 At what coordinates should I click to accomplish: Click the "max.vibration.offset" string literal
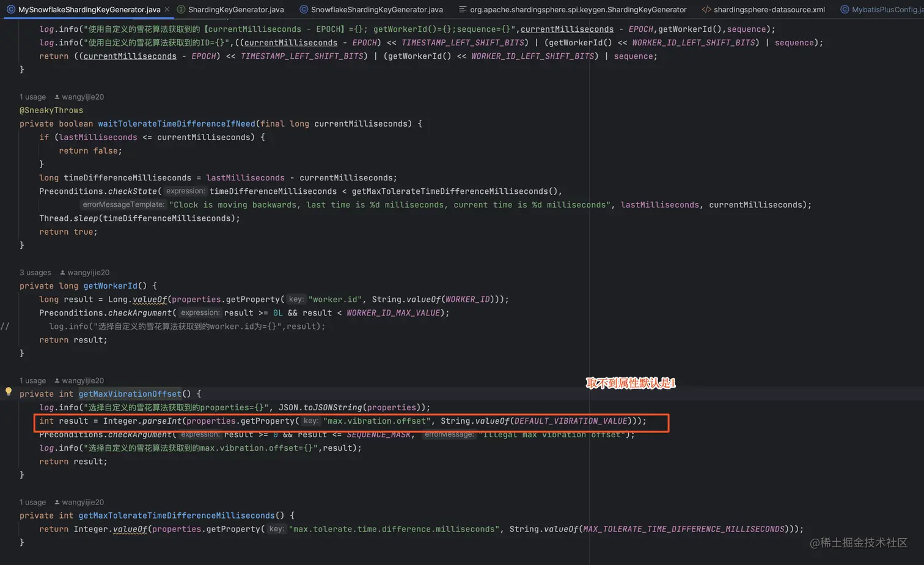pyautogui.click(x=377, y=421)
